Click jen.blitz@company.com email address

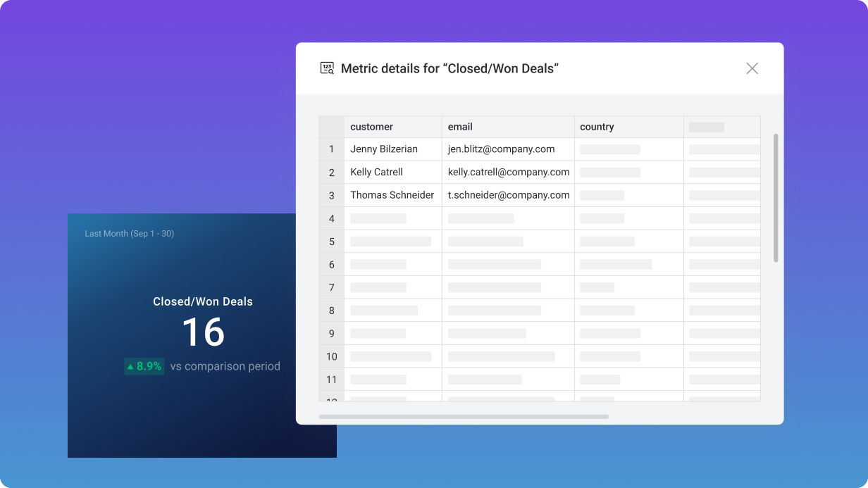502,149
